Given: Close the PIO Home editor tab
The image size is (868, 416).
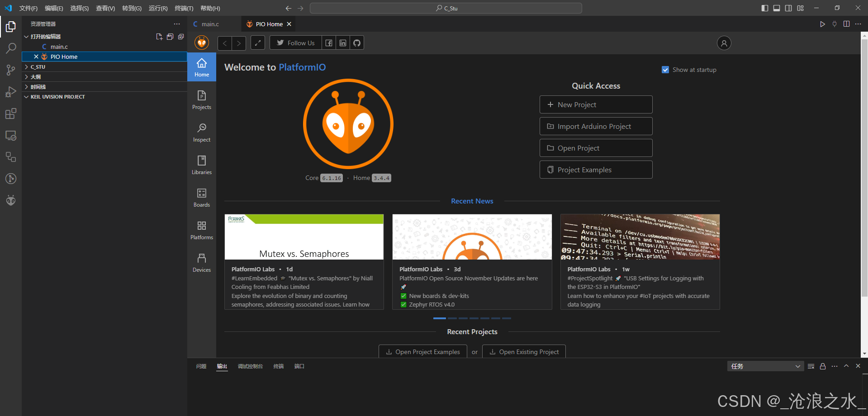Looking at the screenshot, I should (x=289, y=24).
